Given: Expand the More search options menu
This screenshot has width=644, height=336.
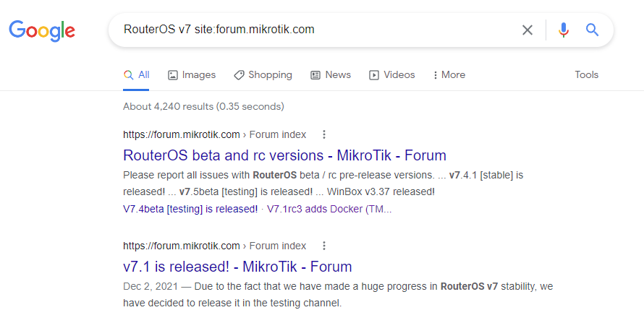Looking at the screenshot, I should click(449, 75).
